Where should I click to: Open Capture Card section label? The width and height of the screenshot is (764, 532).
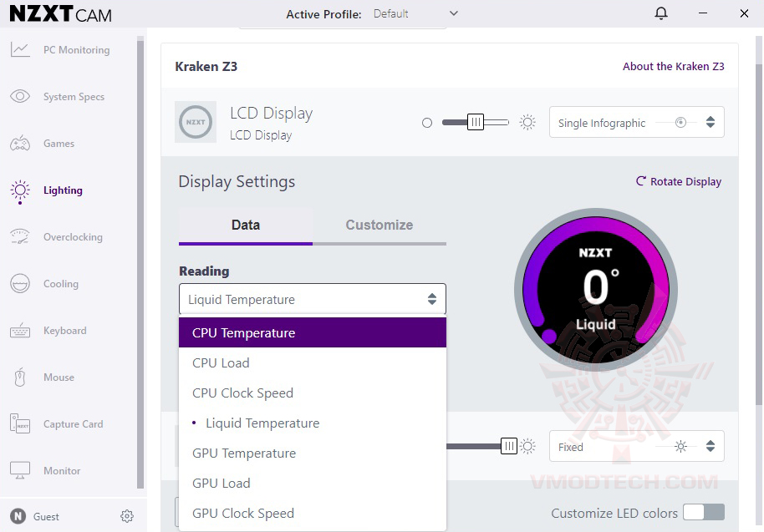point(73,424)
